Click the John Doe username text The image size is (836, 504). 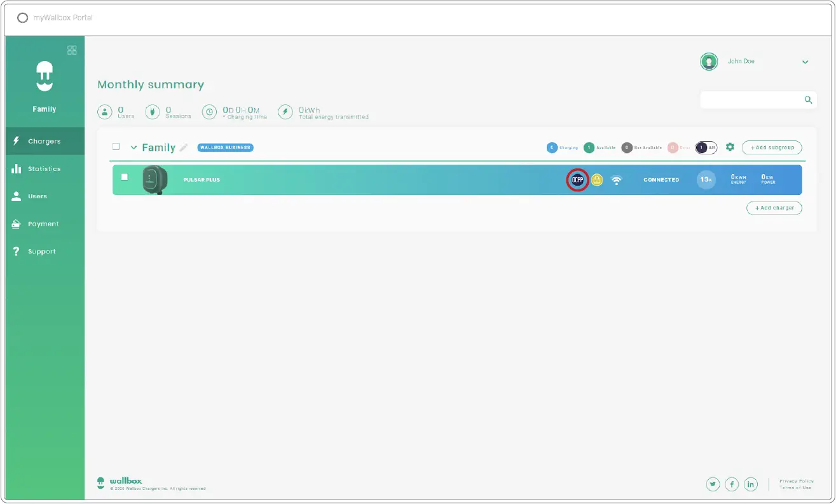pos(741,62)
